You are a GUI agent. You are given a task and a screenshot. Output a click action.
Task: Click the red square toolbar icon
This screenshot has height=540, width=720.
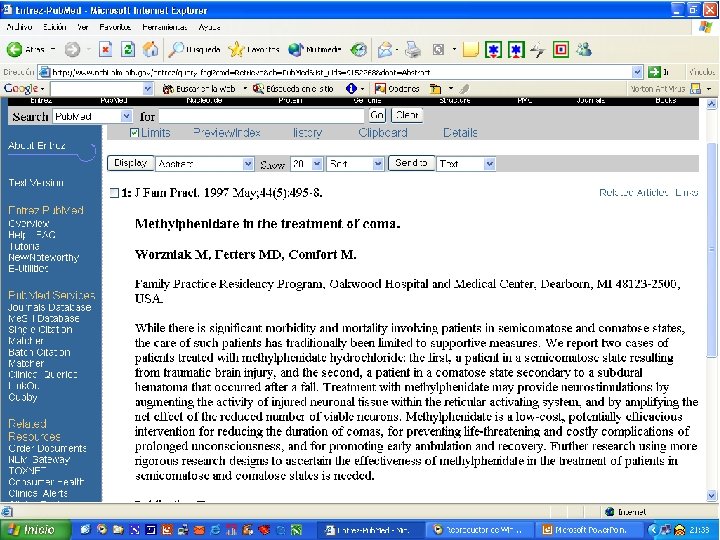tap(561, 50)
